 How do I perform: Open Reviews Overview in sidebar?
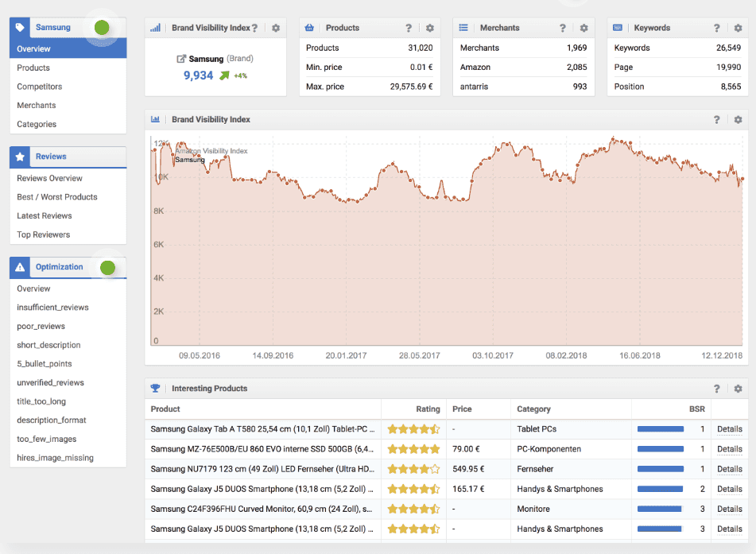49,178
